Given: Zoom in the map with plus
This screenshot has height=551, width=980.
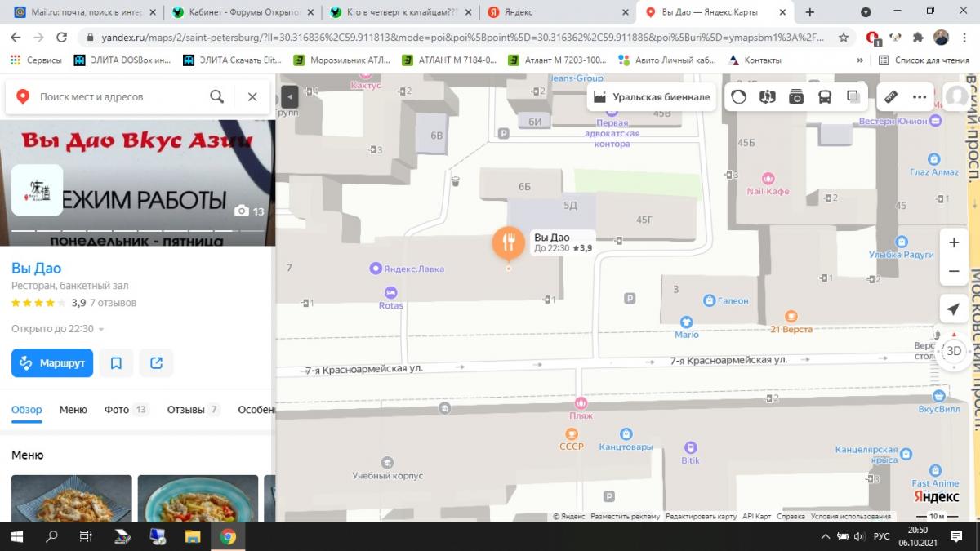Looking at the screenshot, I should [953, 242].
